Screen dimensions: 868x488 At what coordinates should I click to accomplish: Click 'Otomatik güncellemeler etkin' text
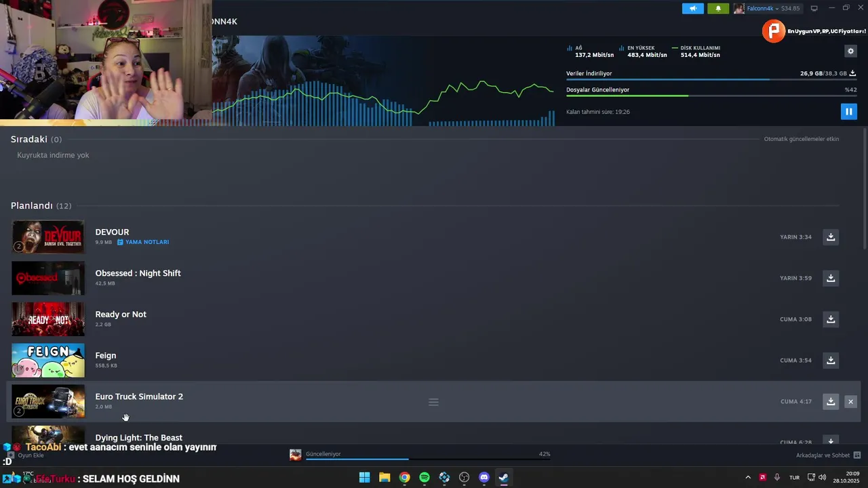coord(802,139)
